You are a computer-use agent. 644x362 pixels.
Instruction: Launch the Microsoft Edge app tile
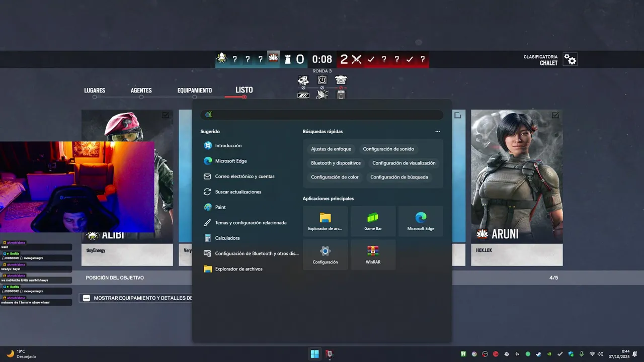421,221
